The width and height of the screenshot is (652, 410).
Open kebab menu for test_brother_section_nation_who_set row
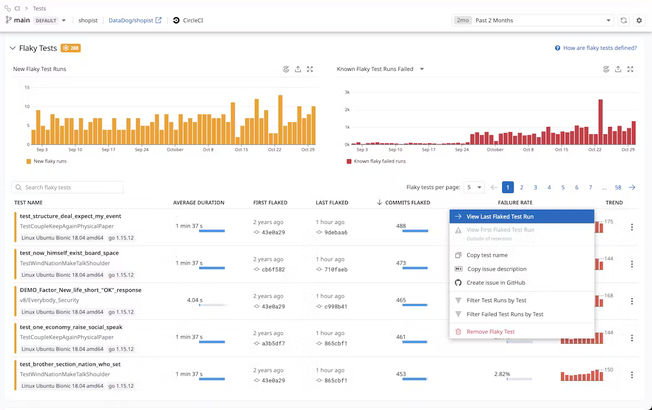[631, 375]
